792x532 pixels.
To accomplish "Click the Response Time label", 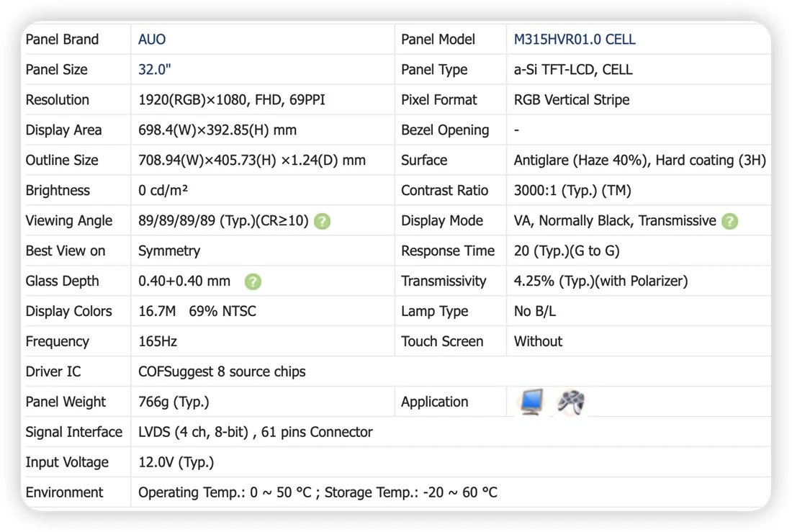I will pos(448,251).
